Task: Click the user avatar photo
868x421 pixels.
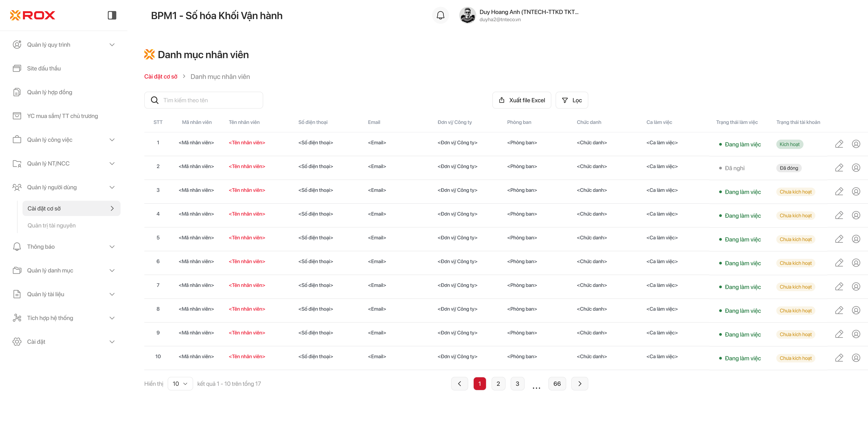Action: [x=467, y=15]
